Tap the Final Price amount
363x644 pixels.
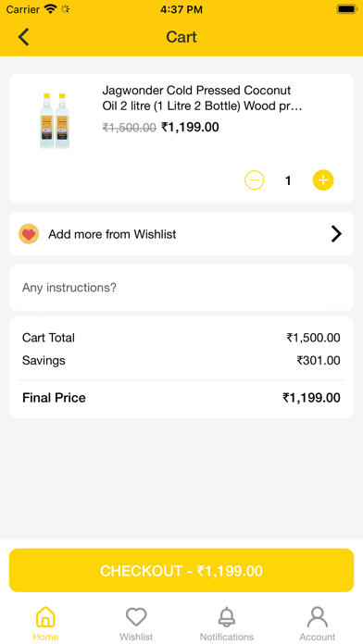click(311, 398)
